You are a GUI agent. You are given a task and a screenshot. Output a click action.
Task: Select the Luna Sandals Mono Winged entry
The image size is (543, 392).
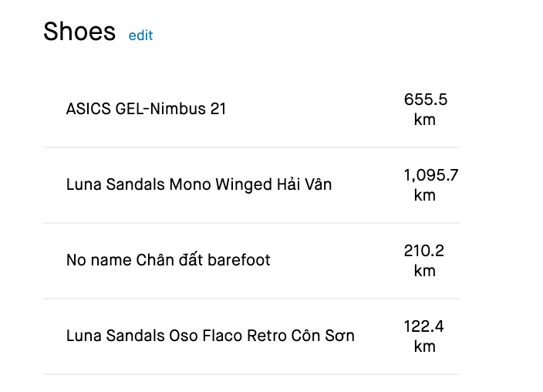coord(199,184)
